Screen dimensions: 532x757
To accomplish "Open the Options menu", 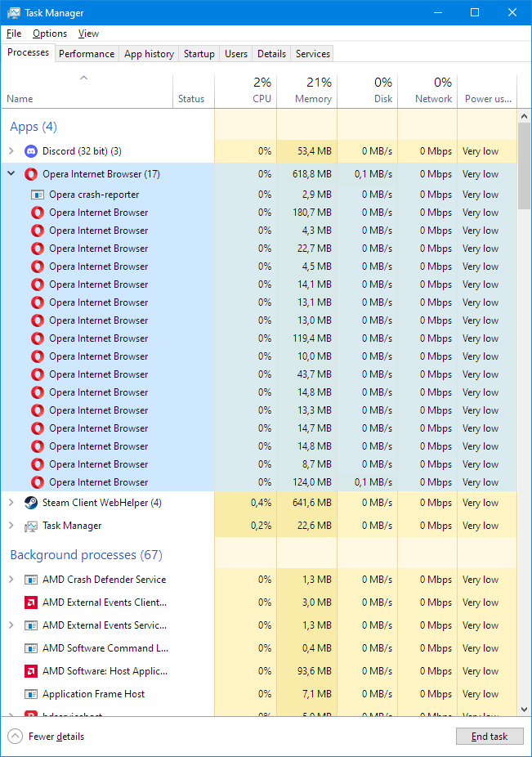I will pyautogui.click(x=50, y=34).
